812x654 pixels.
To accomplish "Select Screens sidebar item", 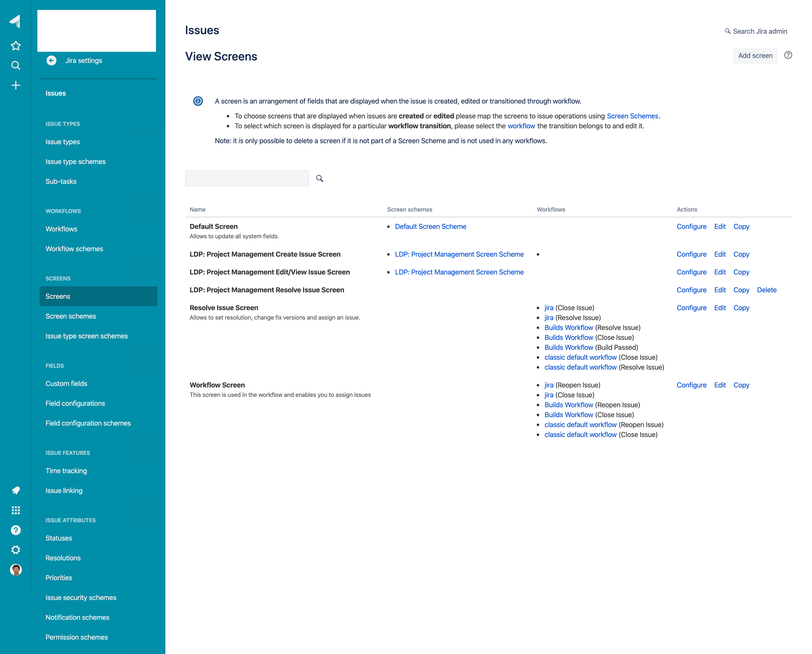I will [x=98, y=296].
